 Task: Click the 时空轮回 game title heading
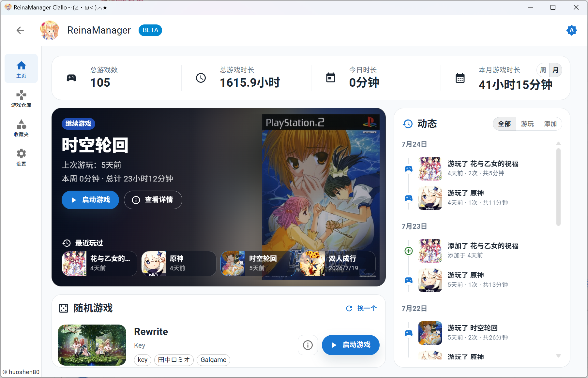(x=95, y=145)
